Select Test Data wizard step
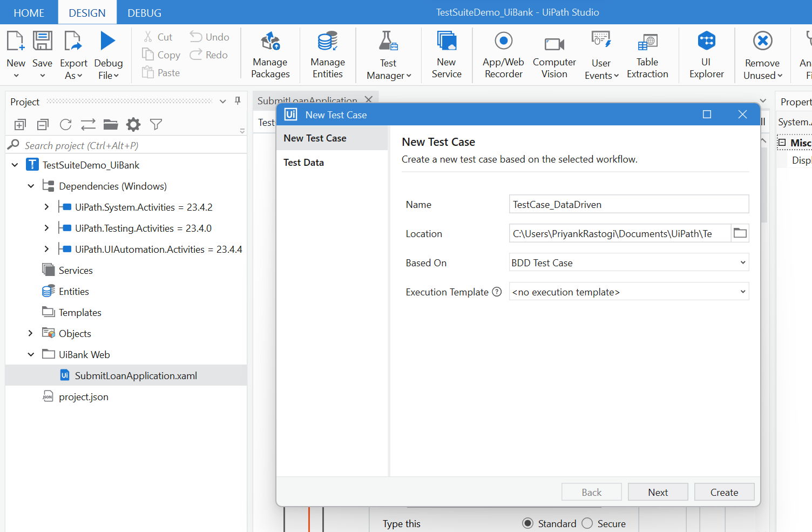The image size is (812, 532). [x=332, y=163]
